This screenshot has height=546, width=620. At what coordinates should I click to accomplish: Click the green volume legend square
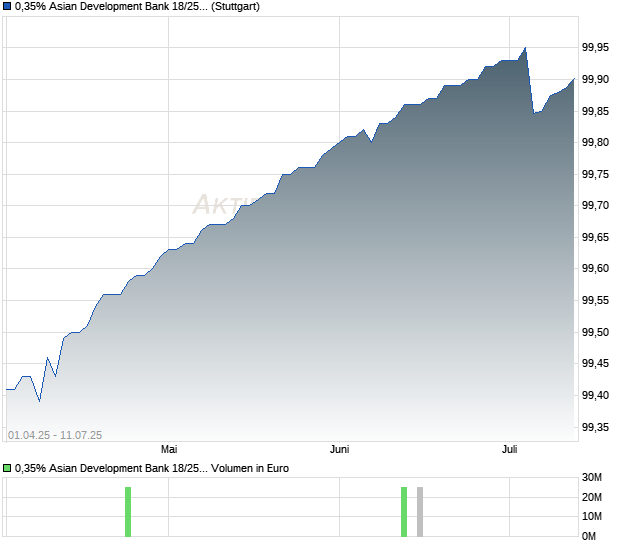(7, 468)
